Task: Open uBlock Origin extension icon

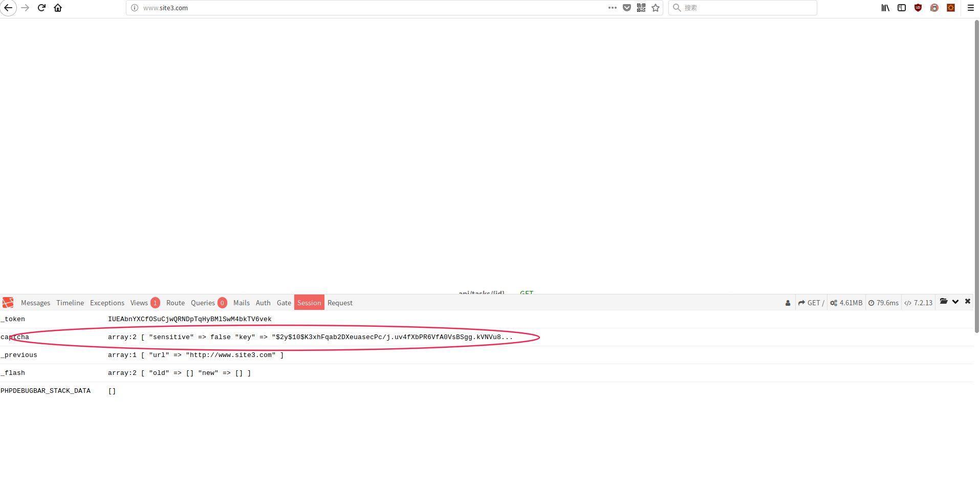Action: coord(918,8)
